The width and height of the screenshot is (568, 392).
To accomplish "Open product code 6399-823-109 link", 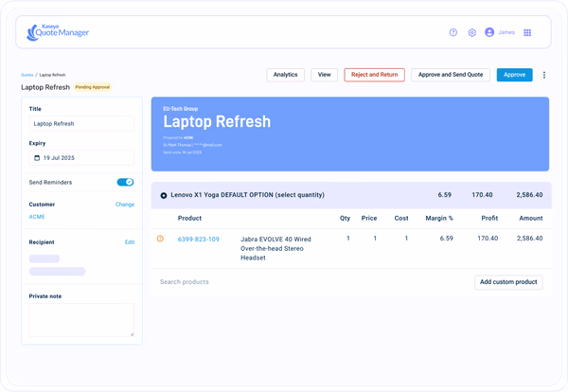I will click(x=199, y=240).
